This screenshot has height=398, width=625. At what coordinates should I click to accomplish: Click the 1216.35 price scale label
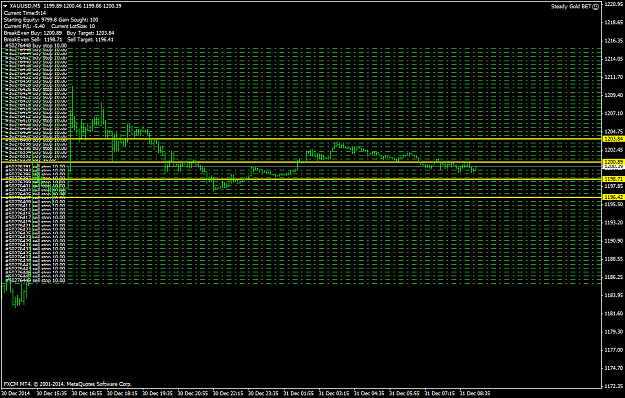point(614,41)
